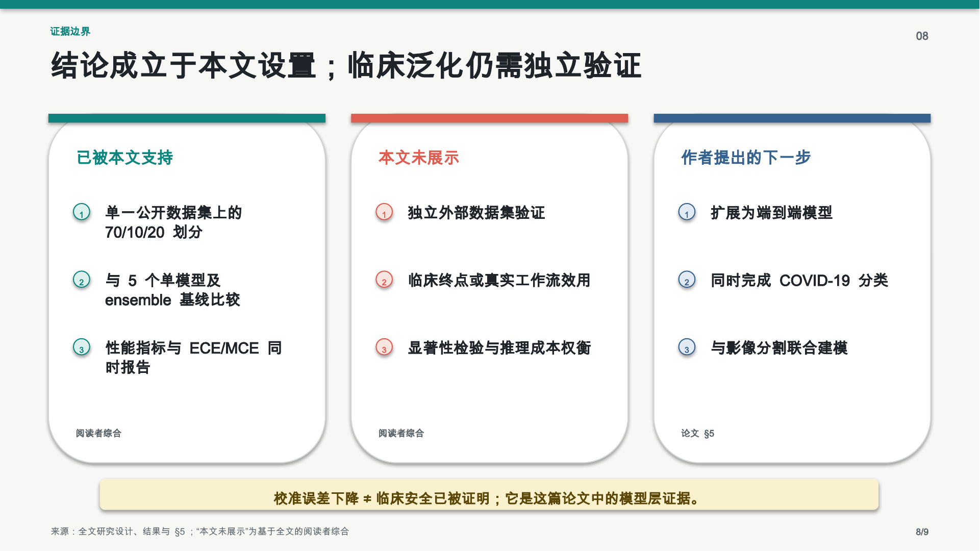Click the 论文 §5 footnote
This screenshot has width=980, height=551.
pos(697,433)
